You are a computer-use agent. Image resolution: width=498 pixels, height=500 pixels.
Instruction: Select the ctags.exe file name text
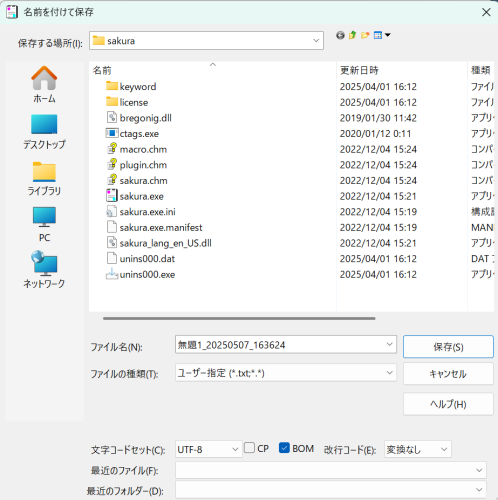[139, 134]
